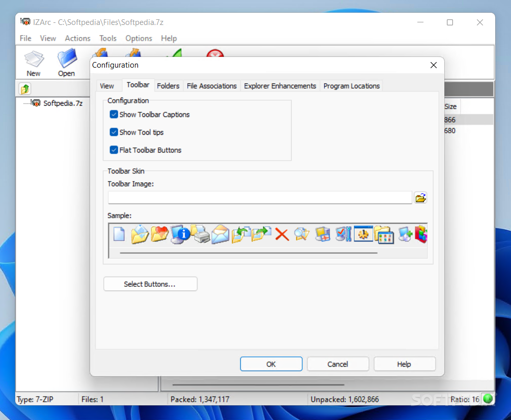Click the computer diagnostics pulse icon in sample
Viewport: 511px width, 420px height.
322,234
